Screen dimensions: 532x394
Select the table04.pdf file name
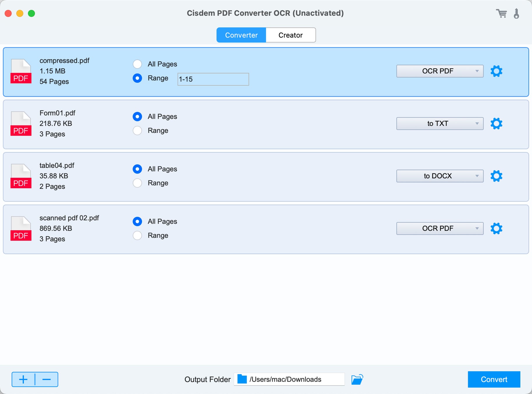tap(57, 165)
